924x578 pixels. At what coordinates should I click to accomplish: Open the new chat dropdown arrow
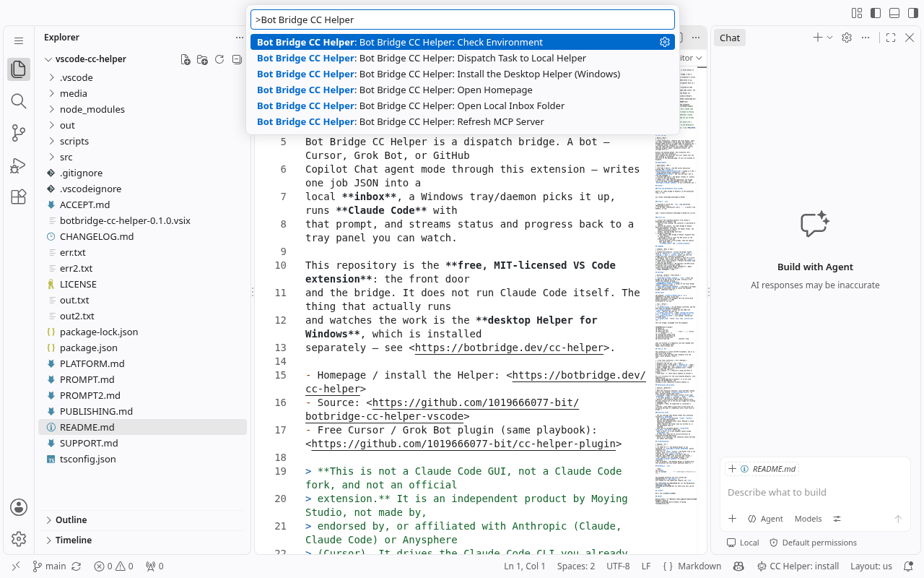tap(830, 38)
